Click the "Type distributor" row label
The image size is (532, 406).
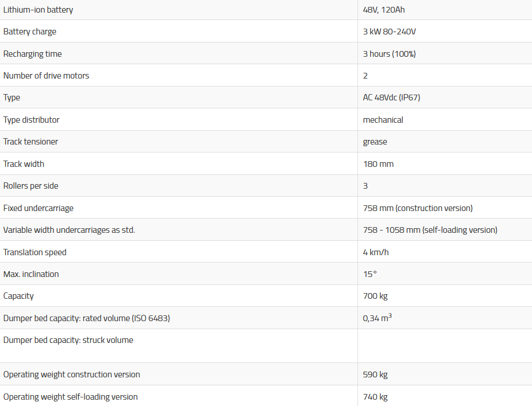[x=32, y=120]
